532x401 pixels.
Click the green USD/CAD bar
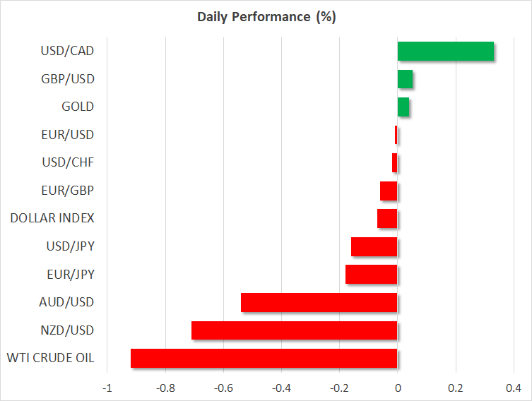tap(445, 52)
